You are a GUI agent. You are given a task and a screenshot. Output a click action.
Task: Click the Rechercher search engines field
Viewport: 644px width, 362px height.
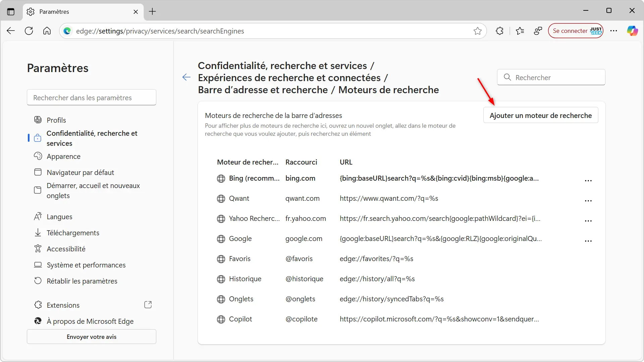551,77
